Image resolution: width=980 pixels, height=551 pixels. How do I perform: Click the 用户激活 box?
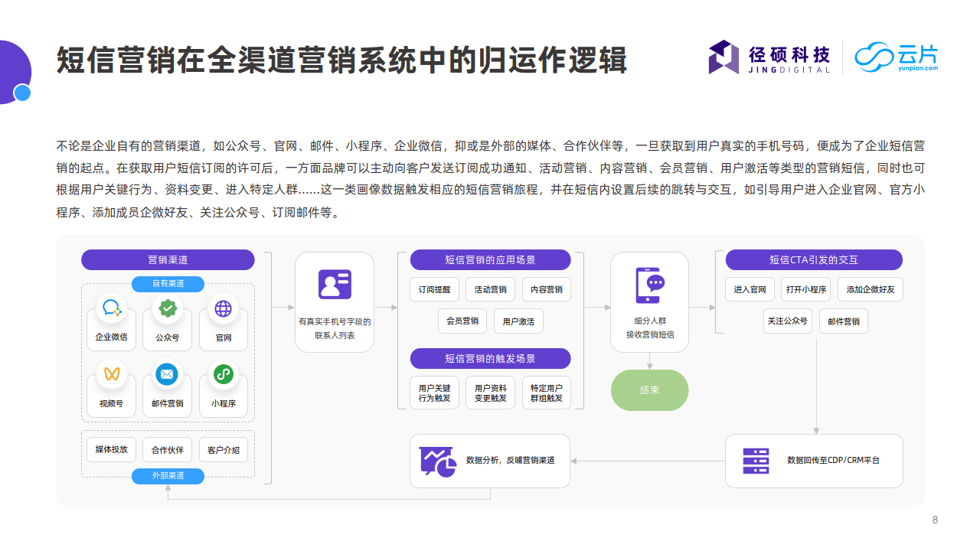coord(518,321)
